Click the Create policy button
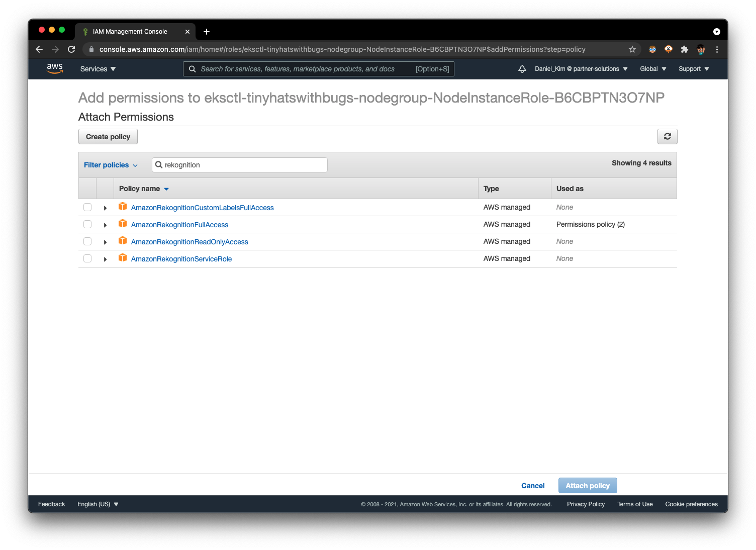This screenshot has width=756, height=550. pyautogui.click(x=108, y=137)
